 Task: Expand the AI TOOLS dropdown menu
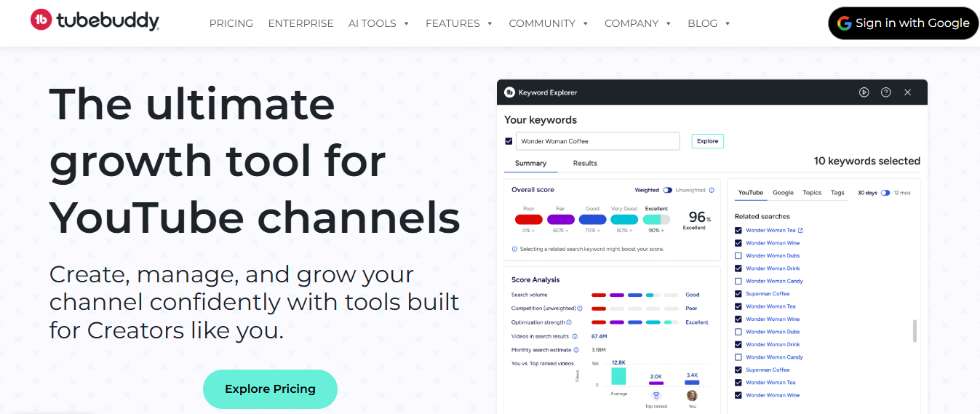tap(378, 23)
